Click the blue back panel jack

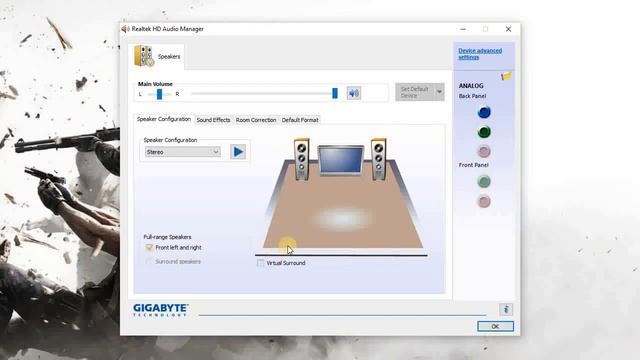[484, 112]
